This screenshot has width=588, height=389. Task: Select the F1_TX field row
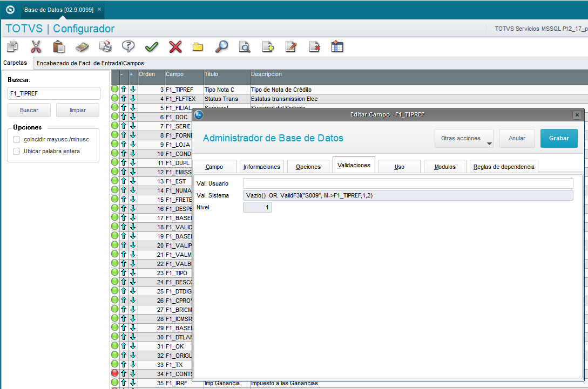179,365
